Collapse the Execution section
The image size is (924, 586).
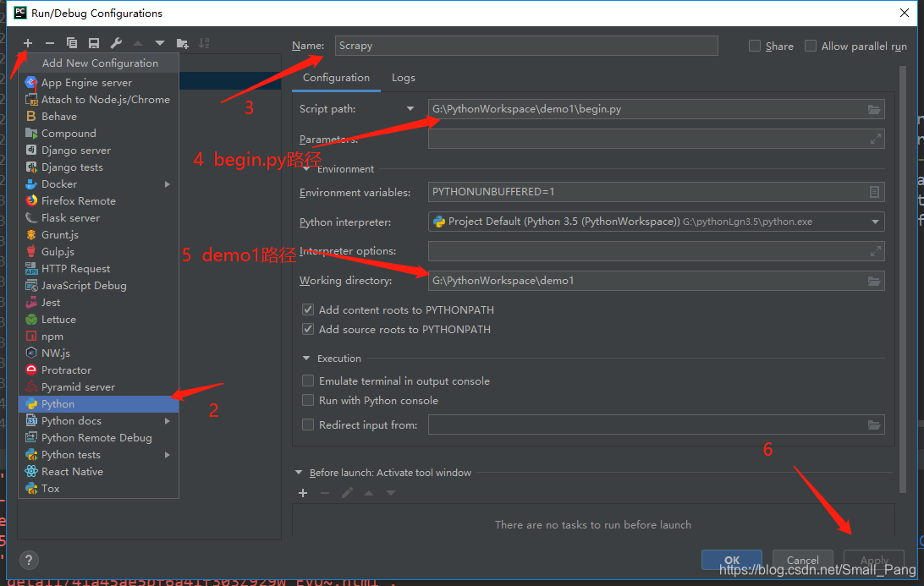[305, 358]
